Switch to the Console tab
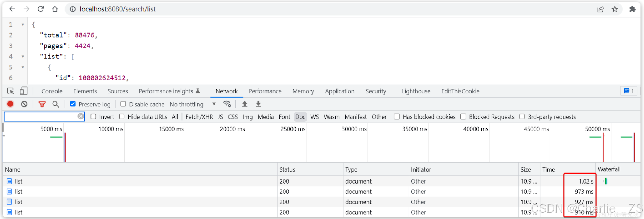This screenshot has height=219, width=644. [x=52, y=91]
